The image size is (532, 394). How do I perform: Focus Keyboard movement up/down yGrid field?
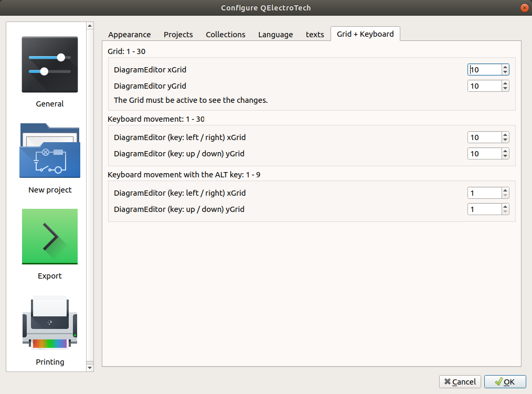[x=484, y=154]
